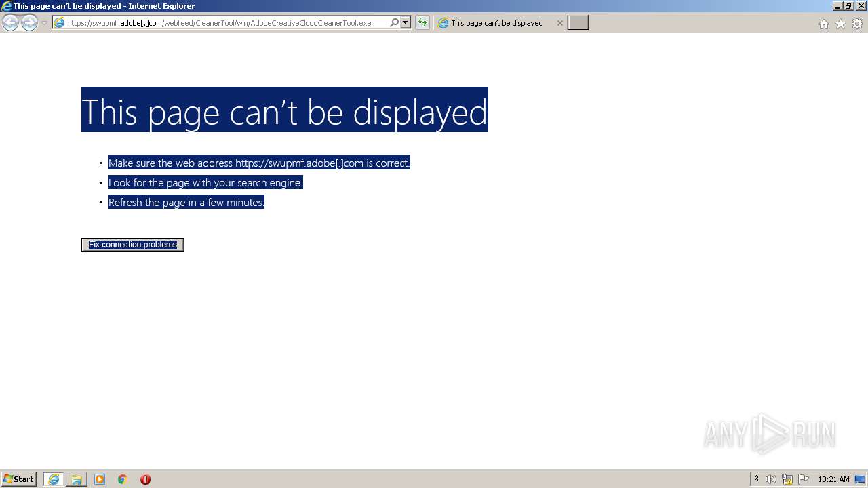This screenshot has width=868, height=488.
Task: Show hidden system tray icons
Action: pyautogui.click(x=756, y=479)
